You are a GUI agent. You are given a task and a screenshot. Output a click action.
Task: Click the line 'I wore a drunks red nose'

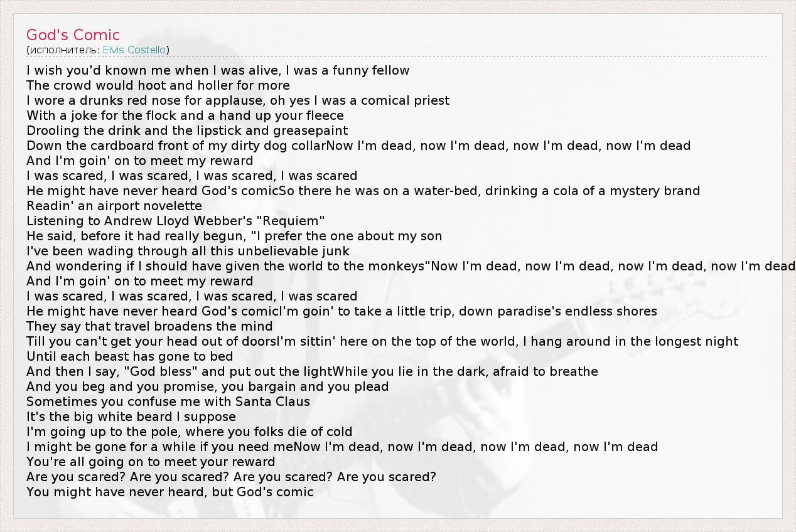238,100
